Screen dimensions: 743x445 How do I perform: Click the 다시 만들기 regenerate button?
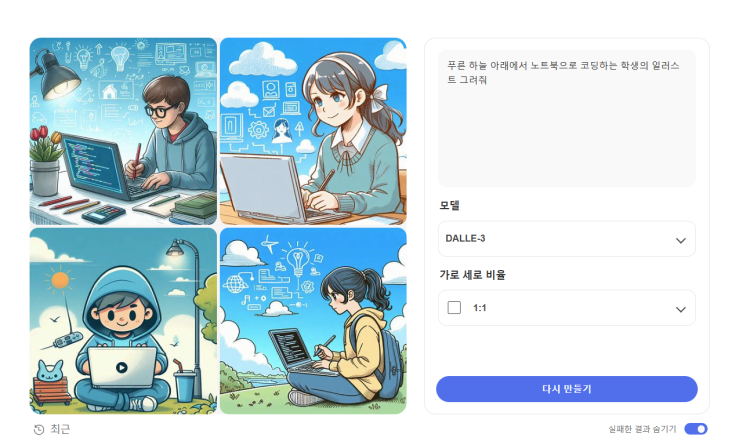coord(567,389)
